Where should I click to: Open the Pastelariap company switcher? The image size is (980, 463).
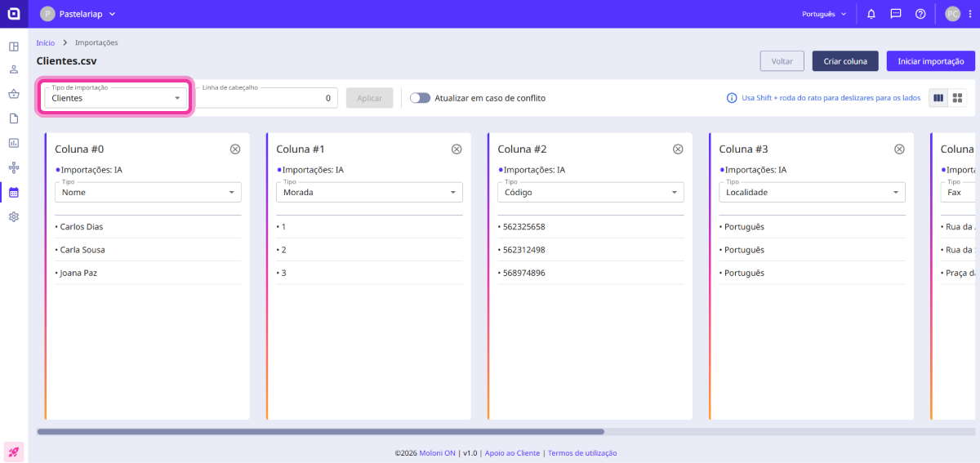click(x=78, y=14)
